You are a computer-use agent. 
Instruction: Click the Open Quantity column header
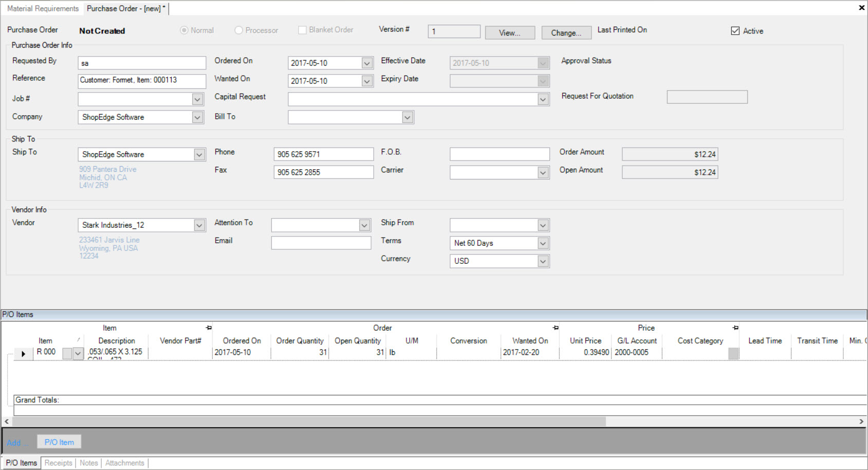coord(358,340)
